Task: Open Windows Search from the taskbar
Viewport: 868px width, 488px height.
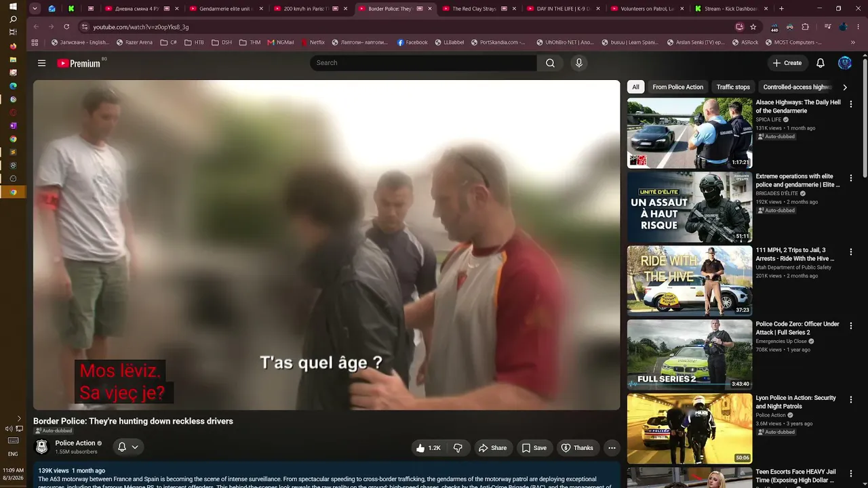Action: click(13, 20)
